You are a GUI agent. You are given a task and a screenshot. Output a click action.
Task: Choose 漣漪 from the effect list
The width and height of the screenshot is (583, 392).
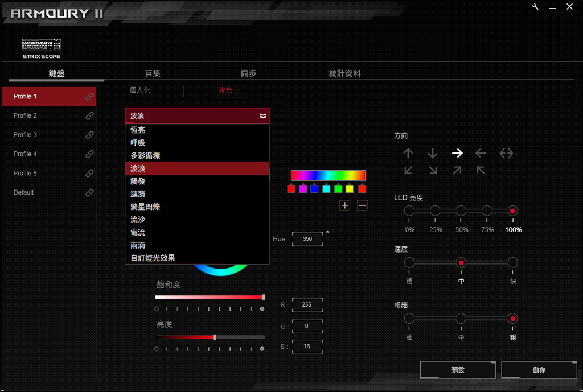coord(197,194)
